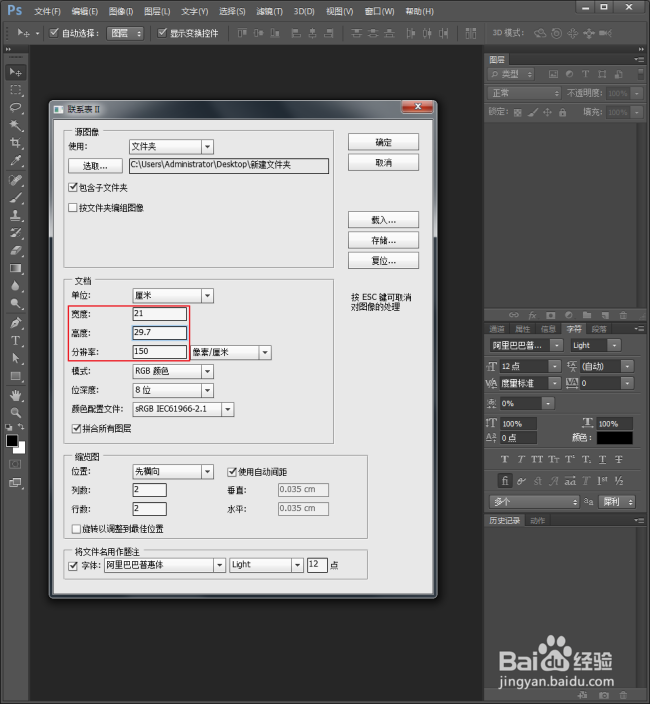Toggle the 显示变换控件 checkbox
The image size is (650, 704).
point(162,33)
